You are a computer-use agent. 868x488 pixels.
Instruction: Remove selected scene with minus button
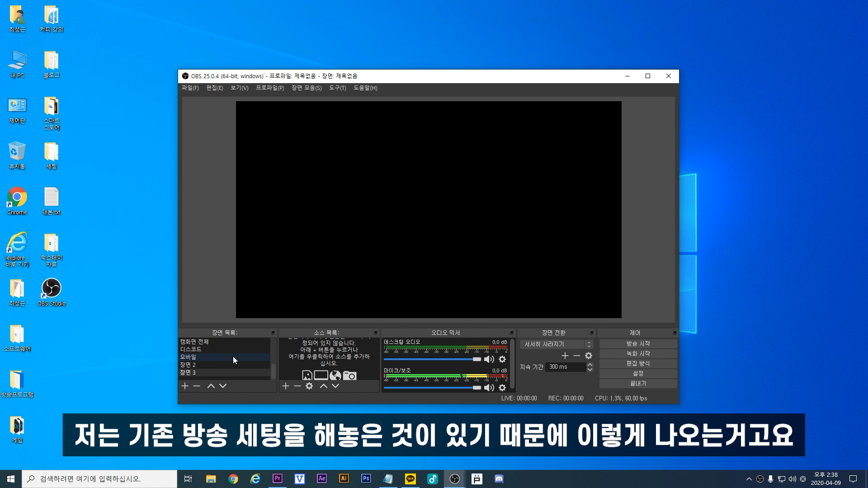(197, 386)
